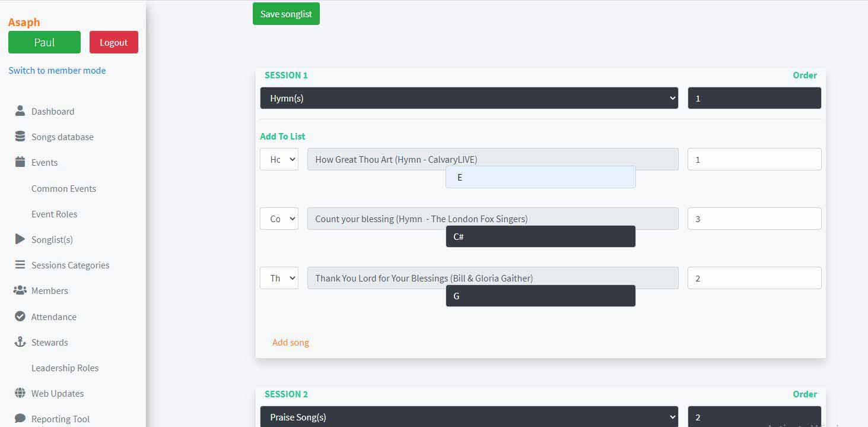Open the Hymn(s) session category dropdown
This screenshot has width=868, height=427.
469,99
